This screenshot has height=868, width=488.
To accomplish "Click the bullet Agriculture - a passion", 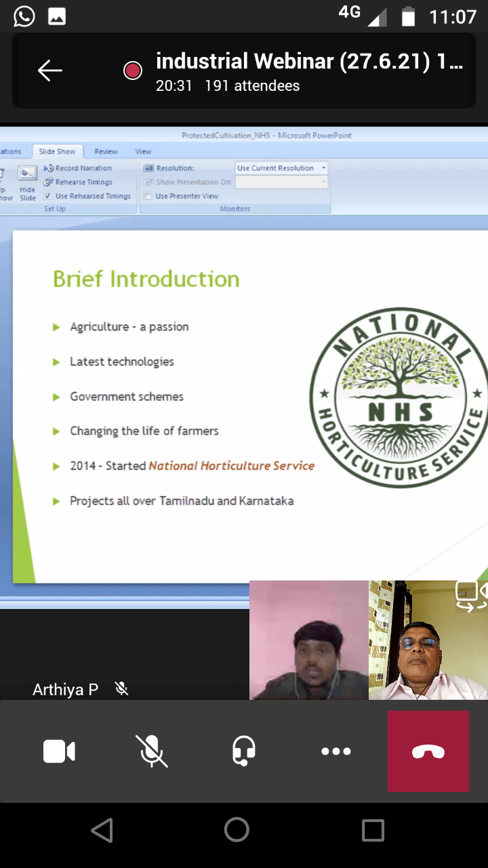I will (129, 327).
